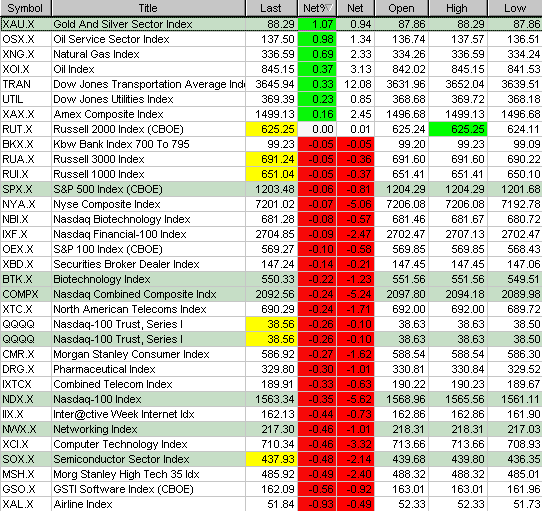Screen dimensions: 542x511
Task: Click green High cell 625.25
Action: coord(458,129)
